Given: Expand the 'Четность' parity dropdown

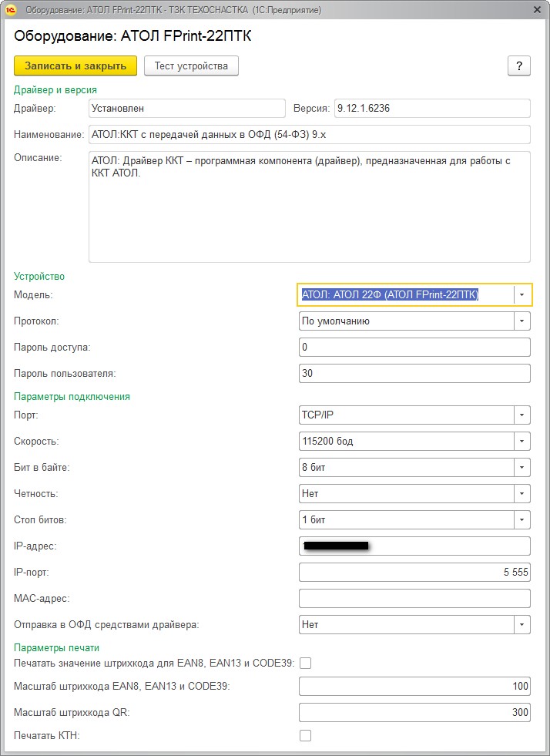Looking at the screenshot, I should [x=522, y=494].
